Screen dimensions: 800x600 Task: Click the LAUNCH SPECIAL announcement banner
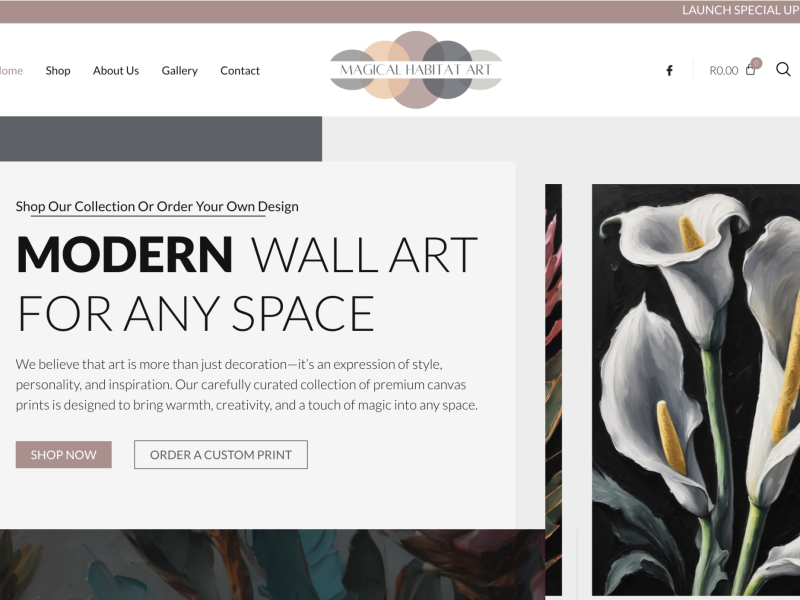[740, 10]
